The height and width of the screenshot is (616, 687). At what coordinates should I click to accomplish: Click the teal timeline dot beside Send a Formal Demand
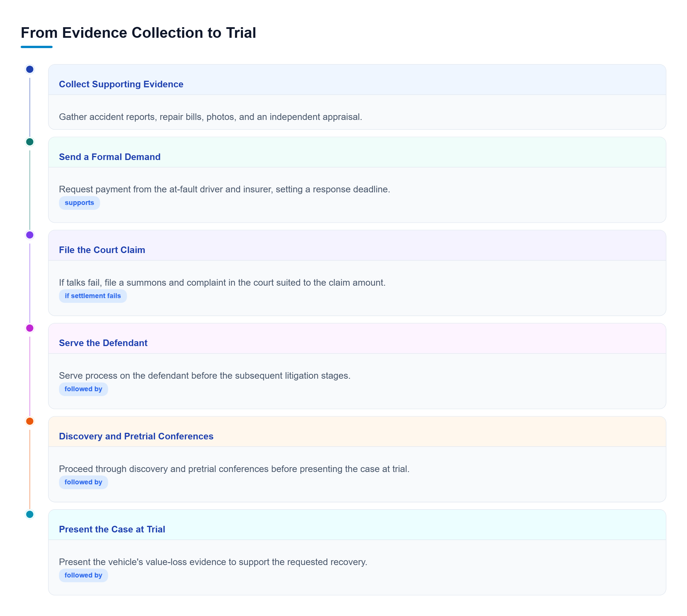point(30,142)
